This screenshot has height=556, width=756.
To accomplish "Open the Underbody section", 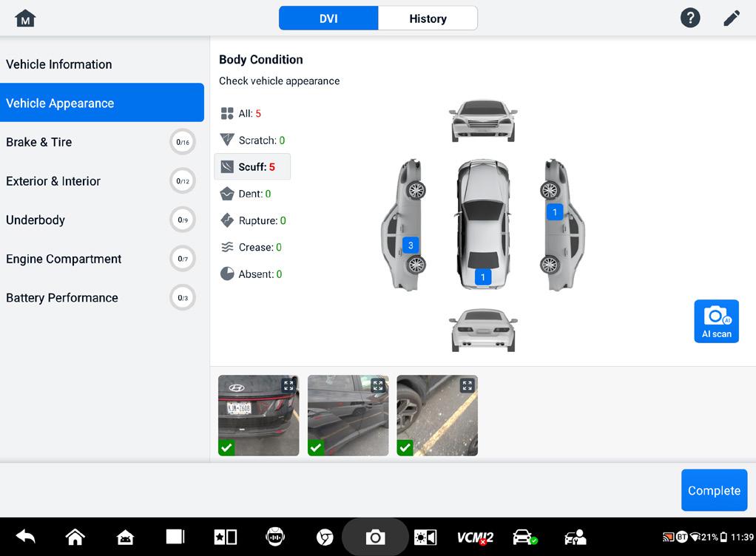I will [x=102, y=220].
